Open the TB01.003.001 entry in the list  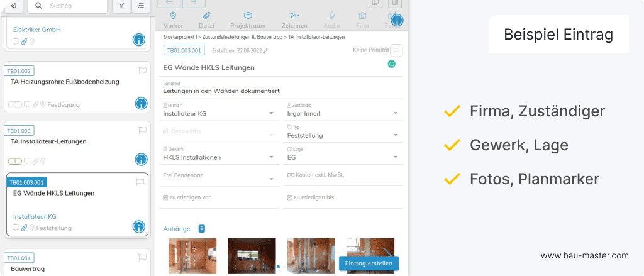click(53, 193)
